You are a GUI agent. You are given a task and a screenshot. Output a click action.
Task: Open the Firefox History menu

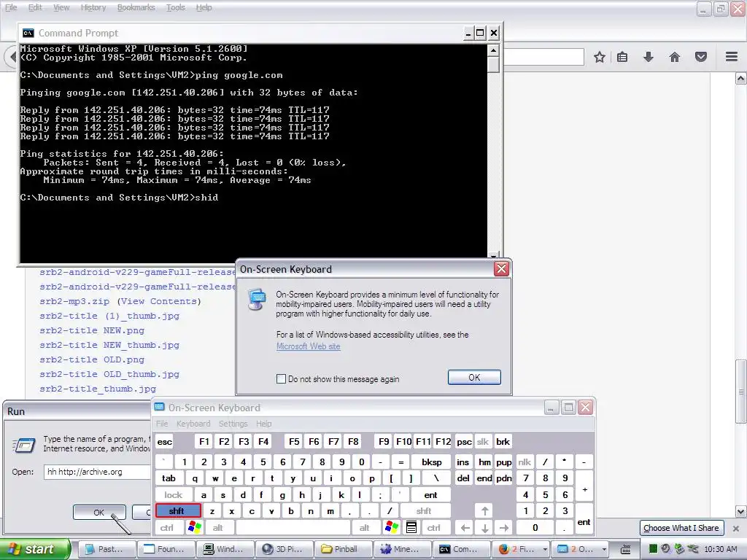pyautogui.click(x=93, y=7)
